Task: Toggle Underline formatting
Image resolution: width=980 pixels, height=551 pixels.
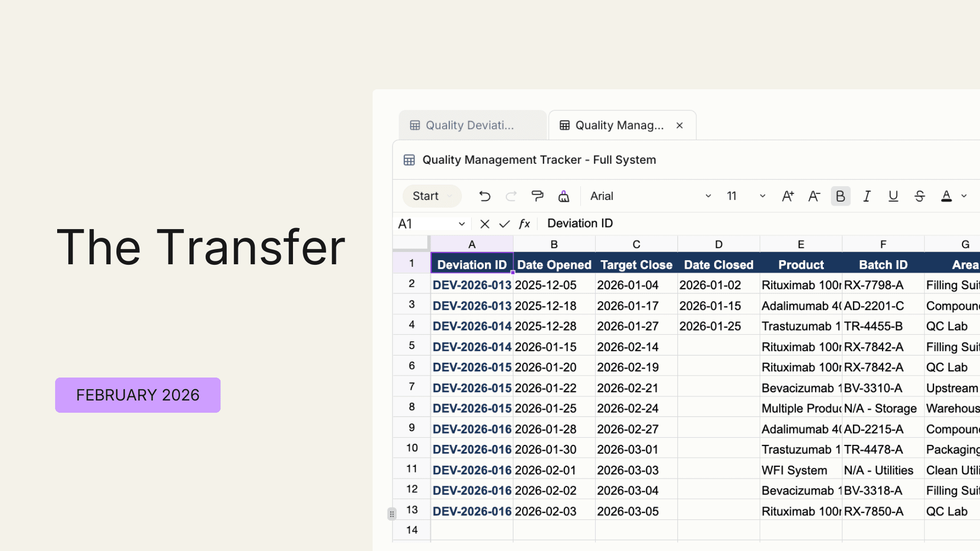Action: coord(893,196)
